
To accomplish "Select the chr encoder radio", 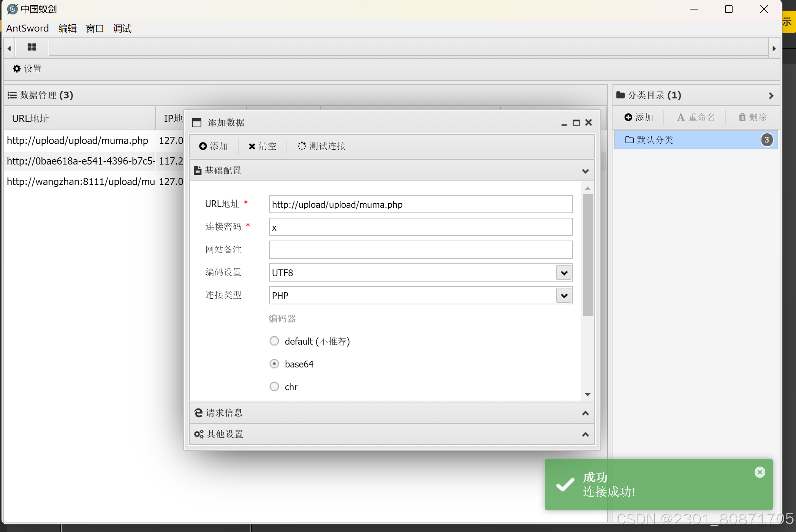I will click(274, 387).
